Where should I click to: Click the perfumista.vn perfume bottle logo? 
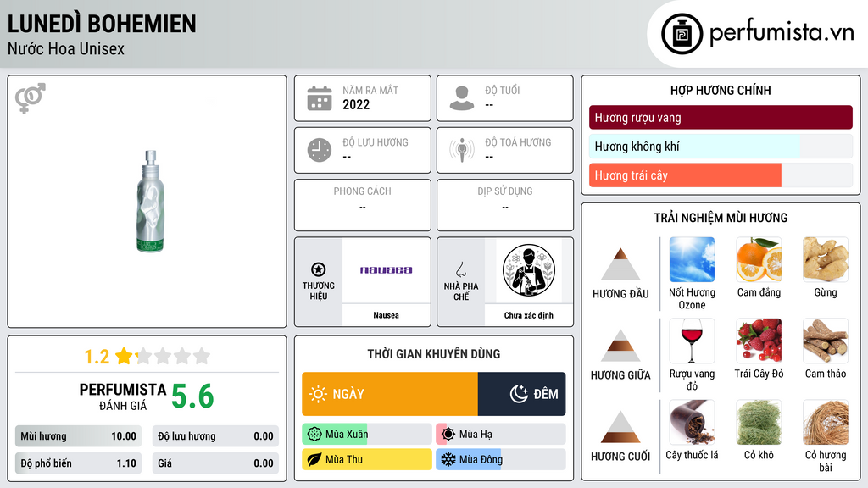(682, 34)
